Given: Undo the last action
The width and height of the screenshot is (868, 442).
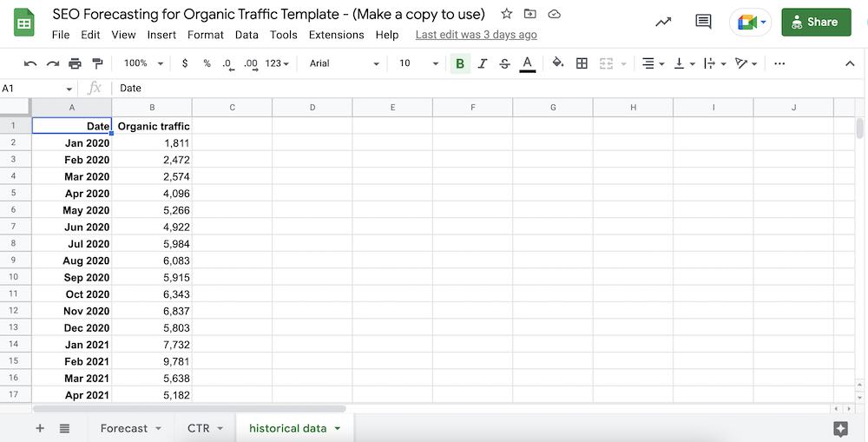Looking at the screenshot, I should tap(30, 63).
